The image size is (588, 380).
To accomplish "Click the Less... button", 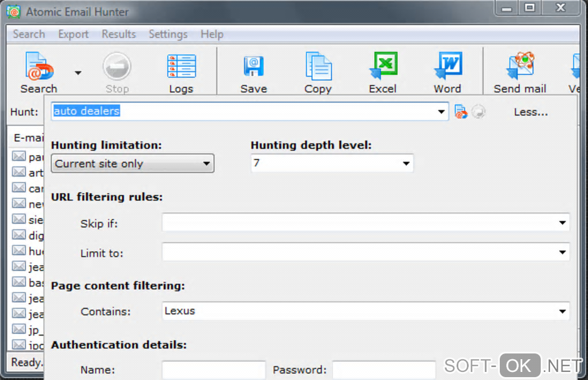I will [x=530, y=112].
